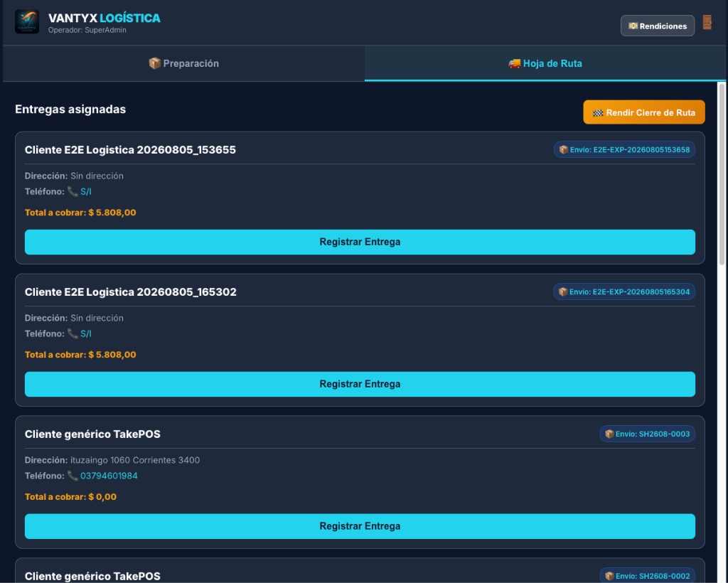Click shipment badge E2E-EXP-20260805165304
The width and height of the screenshot is (728, 583).
624,291
